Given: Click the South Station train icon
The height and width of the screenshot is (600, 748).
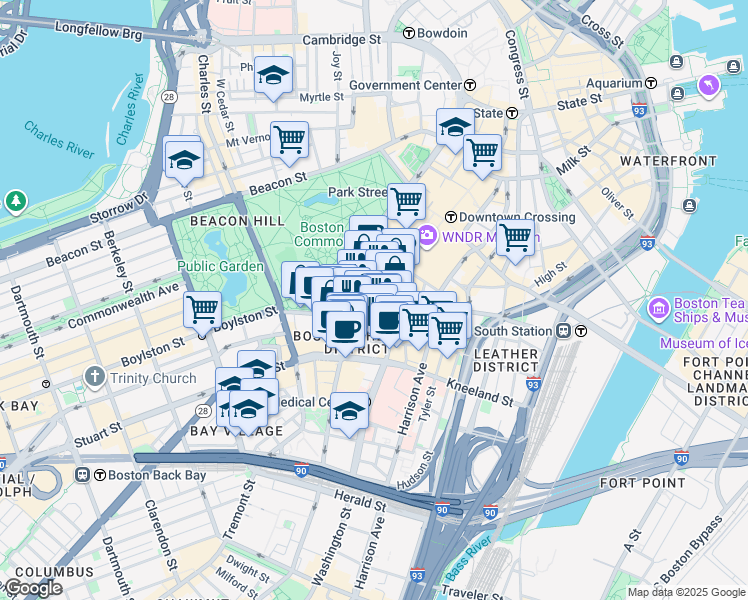Looking at the screenshot, I should tap(563, 331).
